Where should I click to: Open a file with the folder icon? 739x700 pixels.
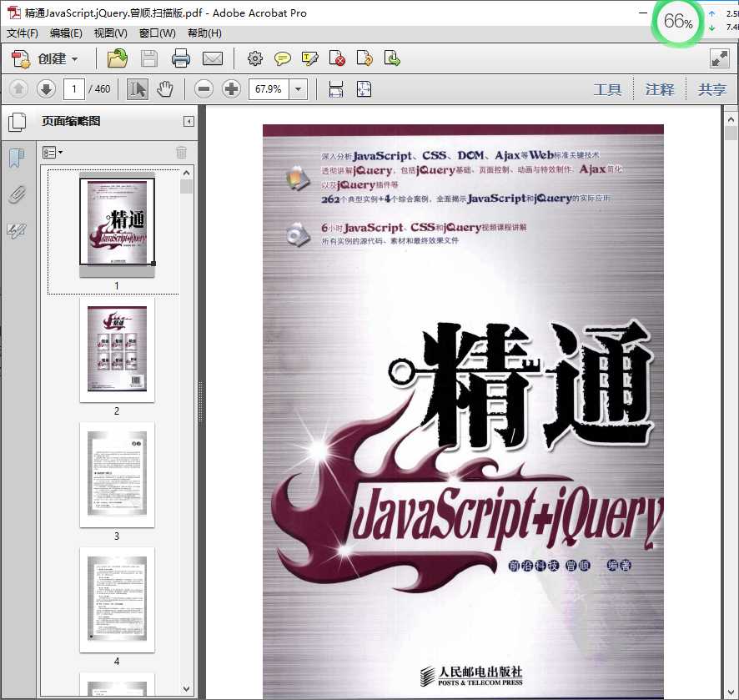point(118,58)
